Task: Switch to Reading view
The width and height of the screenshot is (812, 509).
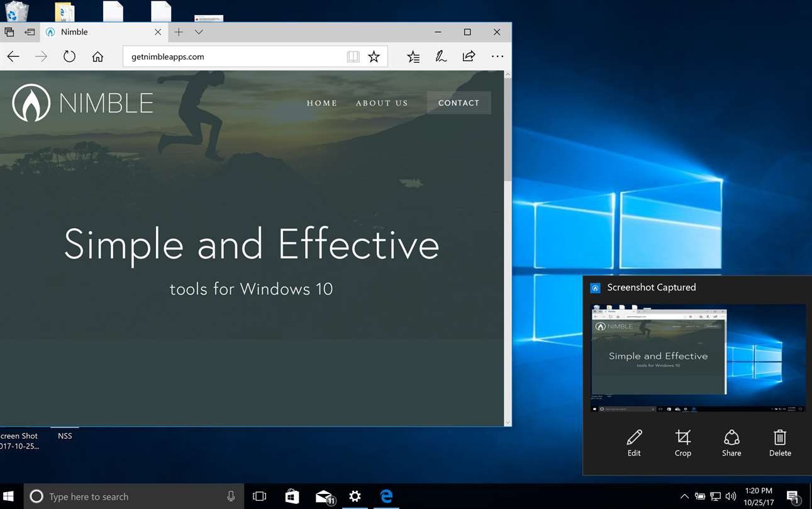Action: (x=353, y=57)
